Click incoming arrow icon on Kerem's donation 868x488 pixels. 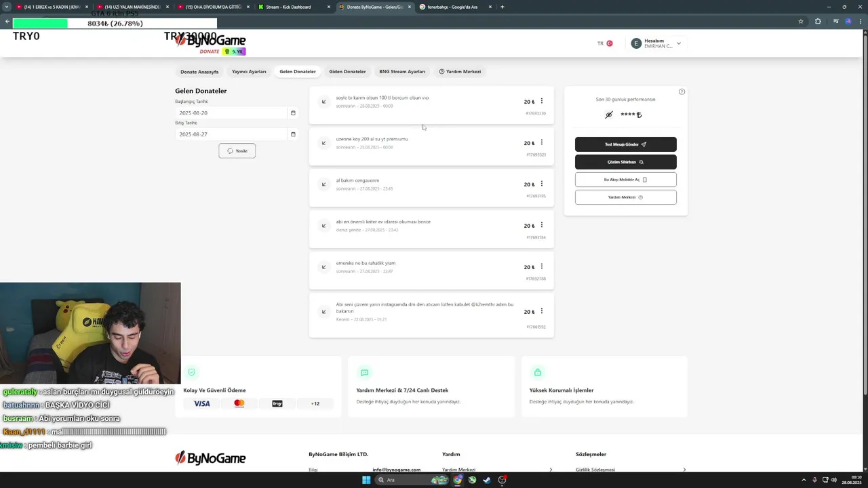click(x=323, y=312)
